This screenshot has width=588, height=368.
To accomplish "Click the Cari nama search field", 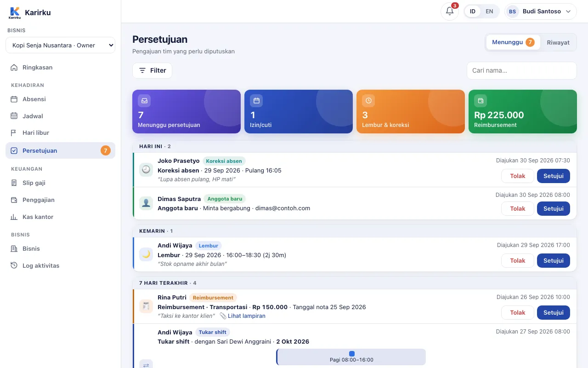I will (x=521, y=70).
